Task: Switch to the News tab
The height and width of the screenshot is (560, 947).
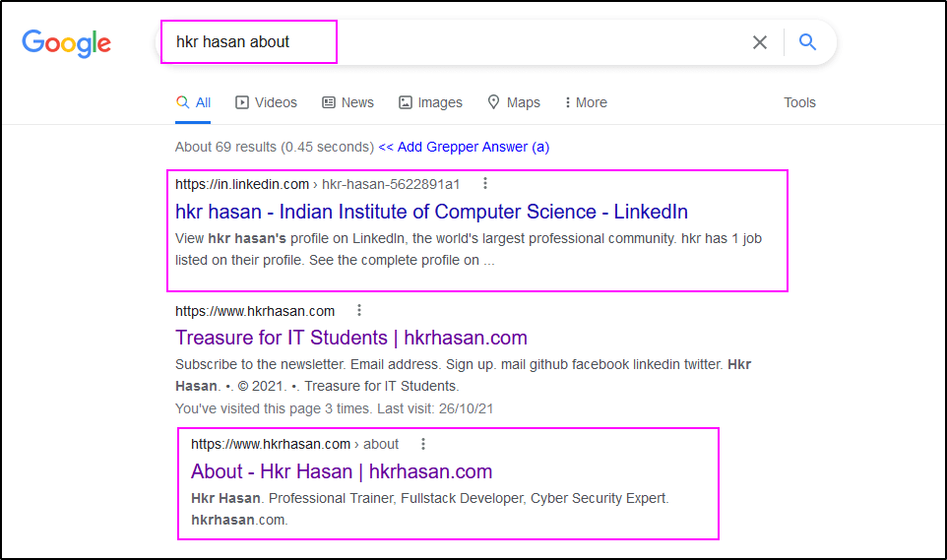Action: 347,102
